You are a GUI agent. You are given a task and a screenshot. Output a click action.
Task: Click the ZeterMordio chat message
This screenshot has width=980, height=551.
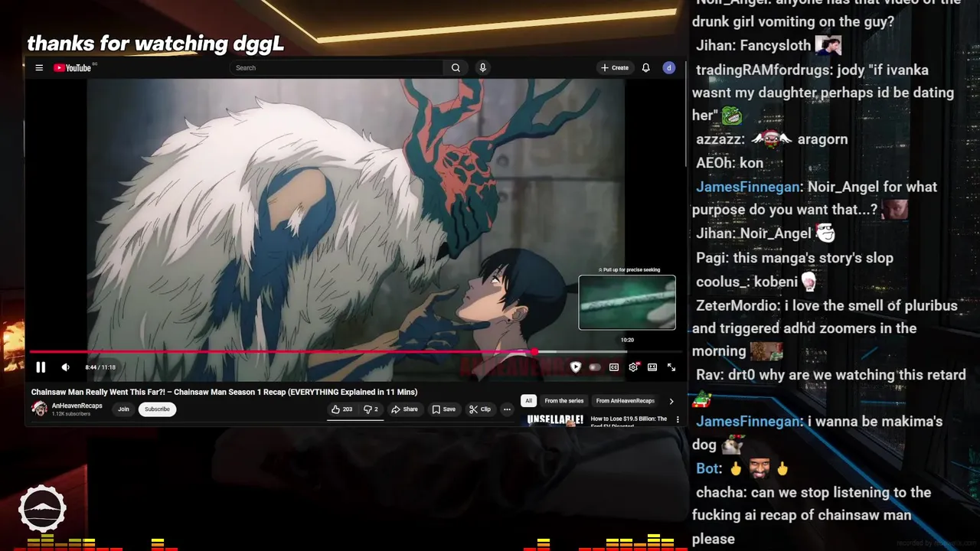pyautogui.click(x=825, y=328)
